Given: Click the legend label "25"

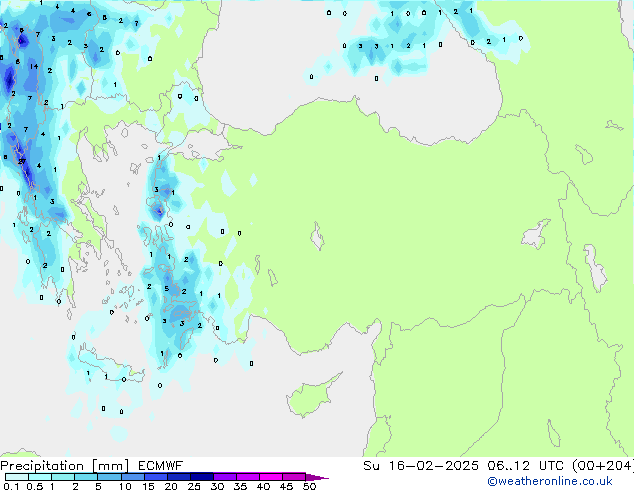Looking at the screenshot, I should pyautogui.click(x=194, y=486).
